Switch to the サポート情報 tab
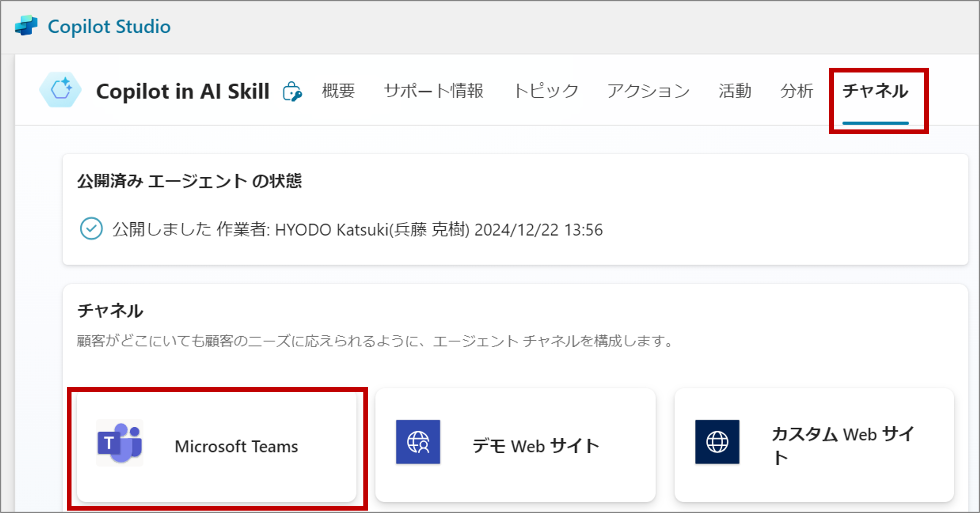The image size is (980, 513). 434,91
